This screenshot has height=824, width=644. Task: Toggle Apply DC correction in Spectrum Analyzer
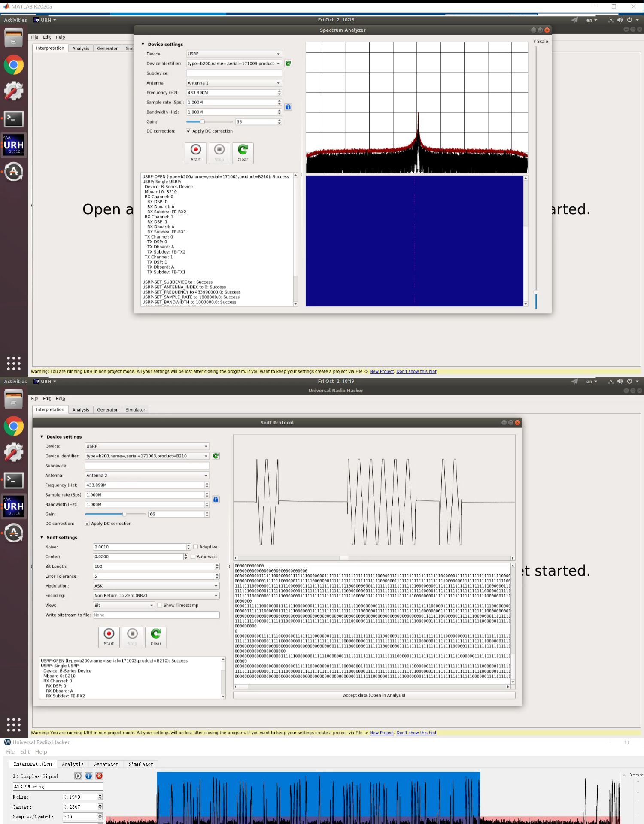(x=188, y=131)
